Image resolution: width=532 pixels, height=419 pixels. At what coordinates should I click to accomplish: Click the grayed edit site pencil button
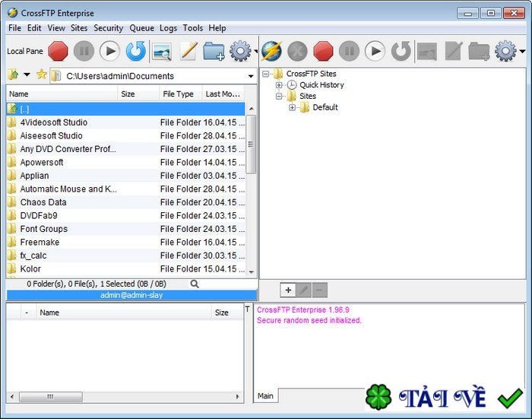[x=304, y=290]
